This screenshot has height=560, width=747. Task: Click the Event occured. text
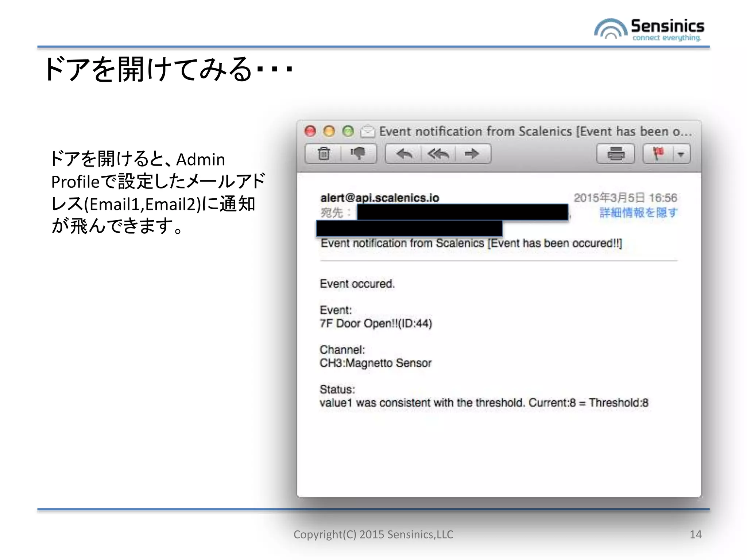pos(357,284)
